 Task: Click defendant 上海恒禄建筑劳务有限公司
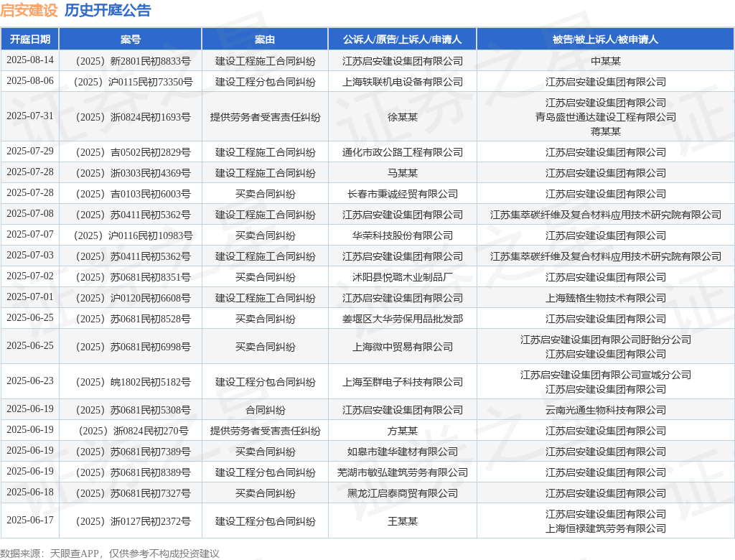pyautogui.click(x=606, y=528)
